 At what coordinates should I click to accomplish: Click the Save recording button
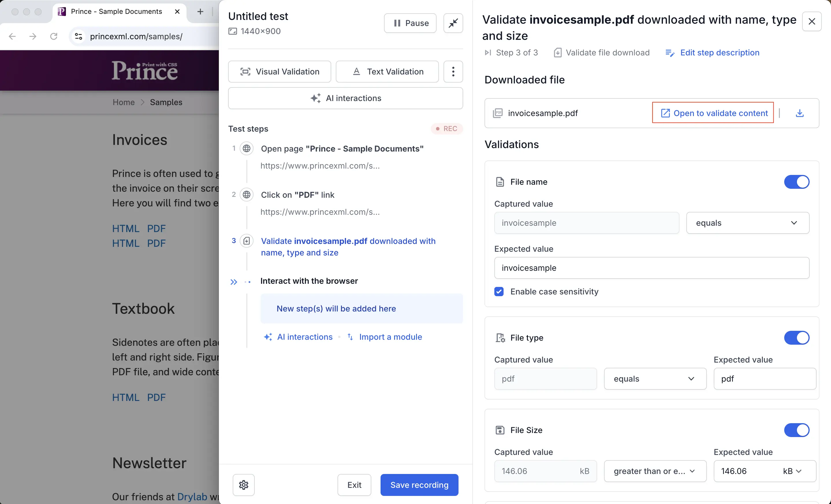tap(419, 485)
